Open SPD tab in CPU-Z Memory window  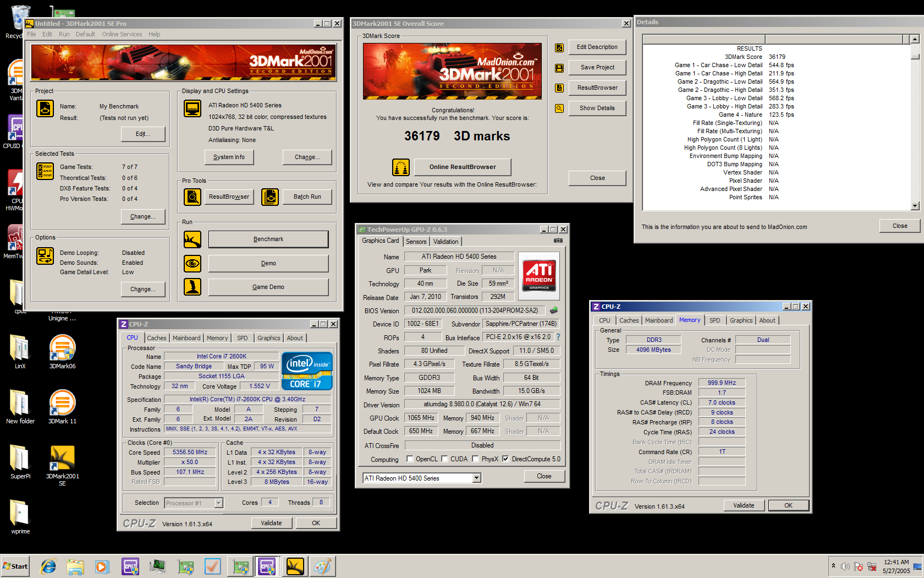[714, 320]
